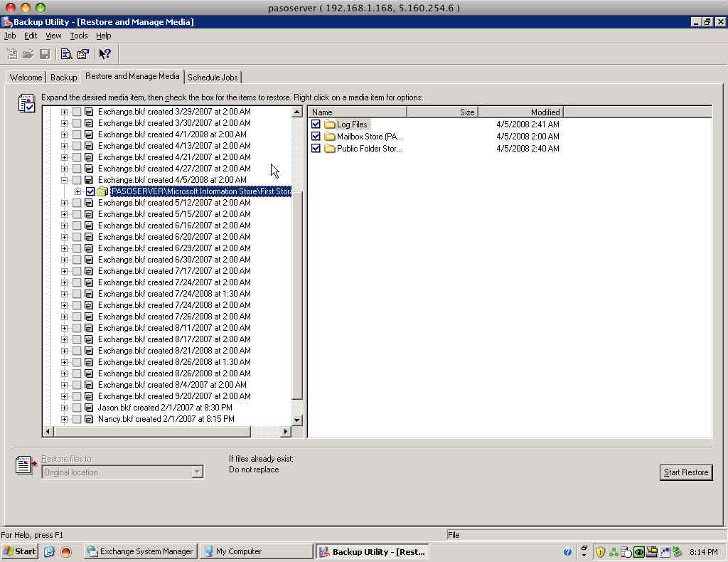Image resolution: width=728 pixels, height=562 pixels.
Task: Click the Windows Start button
Action: click(x=18, y=551)
